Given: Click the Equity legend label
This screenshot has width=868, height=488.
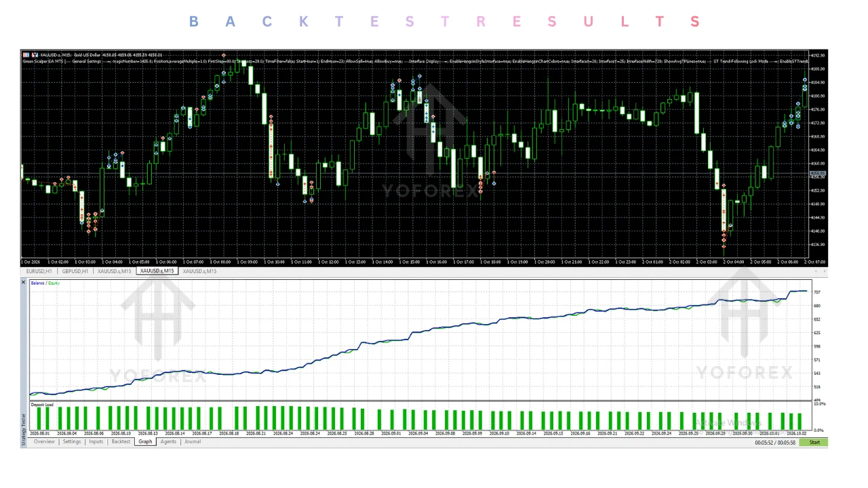Looking at the screenshot, I should pyautogui.click(x=54, y=283).
